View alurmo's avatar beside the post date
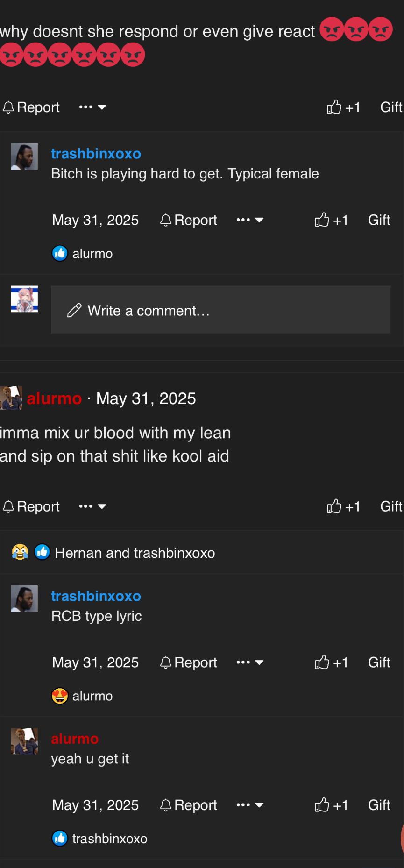The height and width of the screenshot is (868, 404). (11, 398)
